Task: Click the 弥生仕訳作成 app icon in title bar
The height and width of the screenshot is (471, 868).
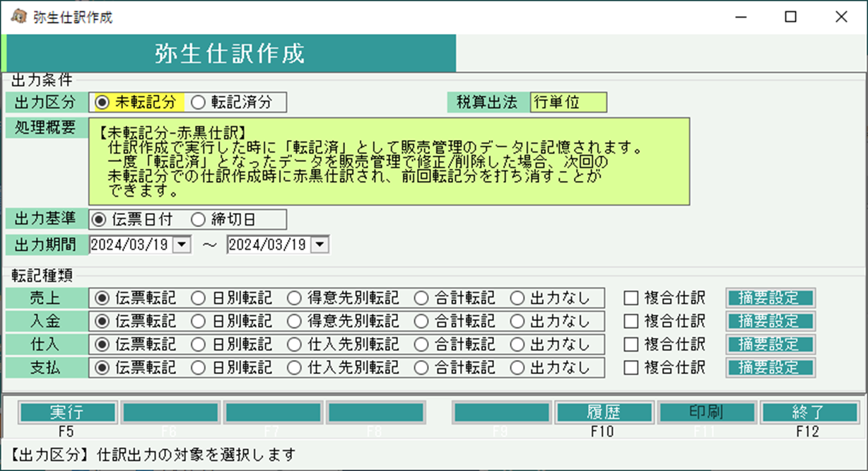Action: 19,17
